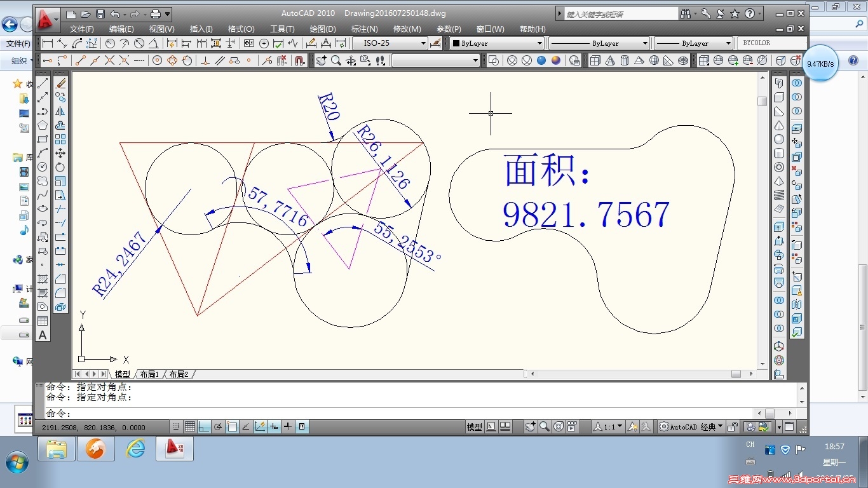The height and width of the screenshot is (488, 868).
Task: Open the ByLayer linetype dropdown
Action: [x=599, y=43]
